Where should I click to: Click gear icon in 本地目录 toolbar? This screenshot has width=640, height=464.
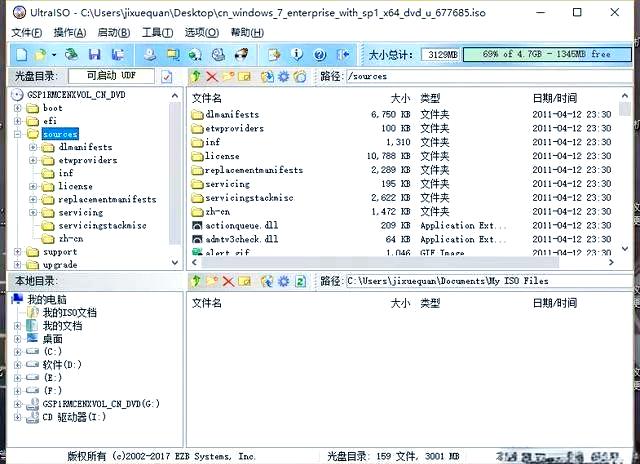pos(283,281)
